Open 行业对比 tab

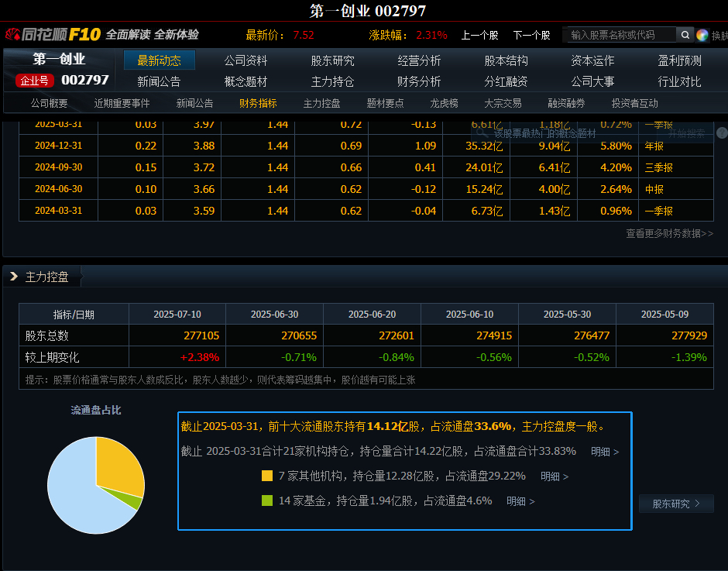679,82
